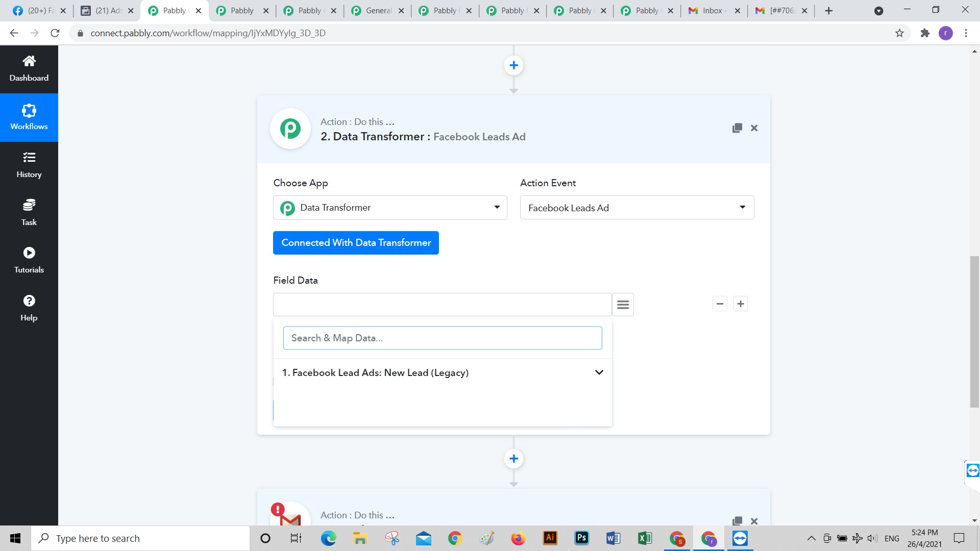Switch to the Gmail Inbox browser tab
Viewport: 980px width, 551px height.
point(714,11)
